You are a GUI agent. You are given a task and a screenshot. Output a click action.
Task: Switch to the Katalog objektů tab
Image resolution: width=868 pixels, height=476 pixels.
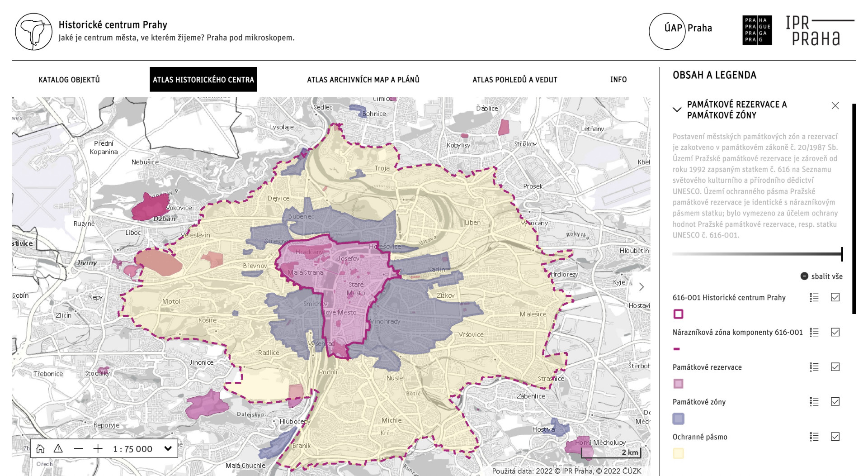(69, 80)
